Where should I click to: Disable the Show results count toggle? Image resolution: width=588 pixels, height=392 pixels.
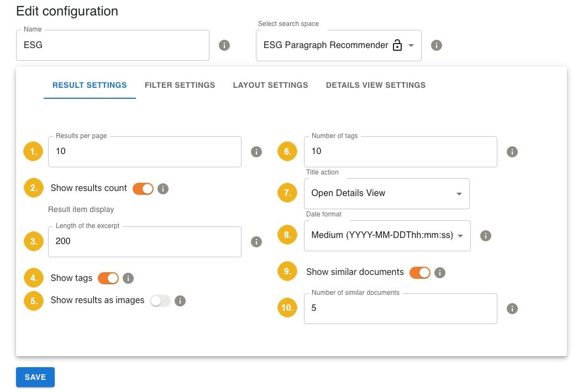point(143,189)
